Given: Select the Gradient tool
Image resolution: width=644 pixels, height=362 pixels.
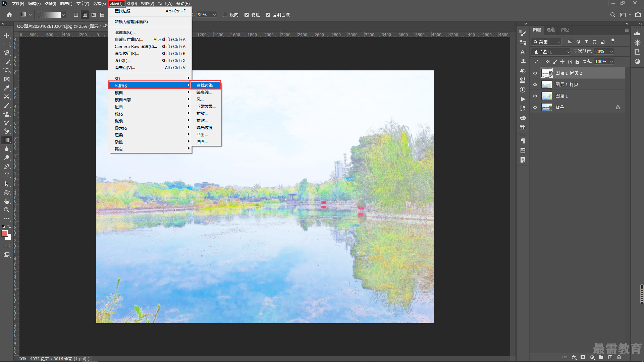Looking at the screenshot, I should 7,140.
